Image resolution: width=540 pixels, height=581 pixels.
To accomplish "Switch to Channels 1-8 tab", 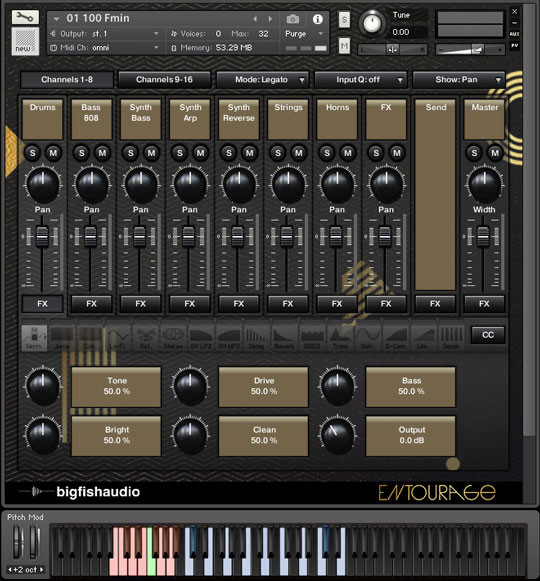I will [67, 80].
